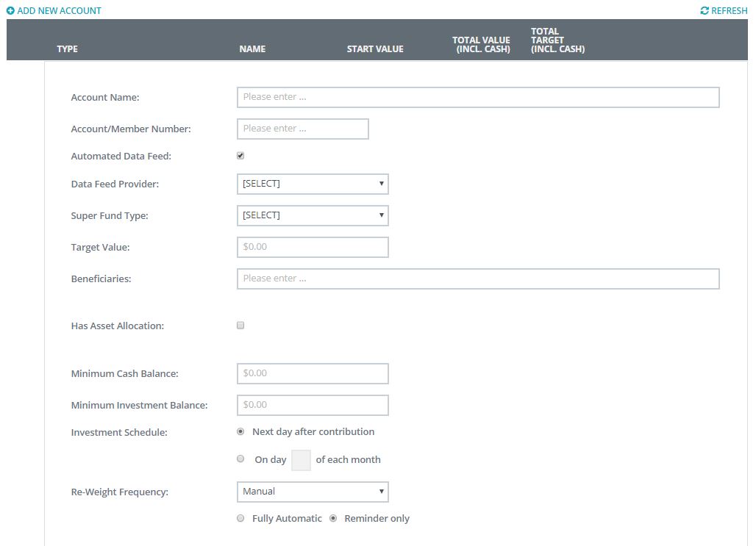Focus the Account/Member Number field
The image size is (756, 546).
click(x=302, y=129)
